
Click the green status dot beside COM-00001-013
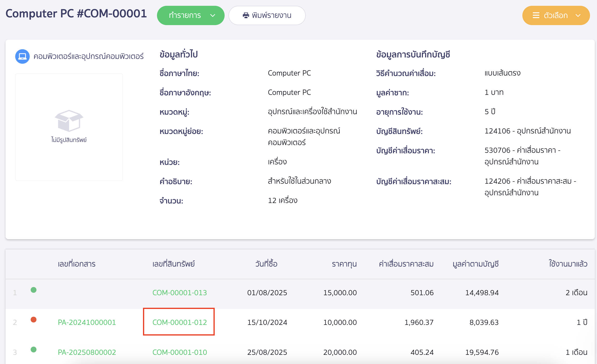click(34, 290)
